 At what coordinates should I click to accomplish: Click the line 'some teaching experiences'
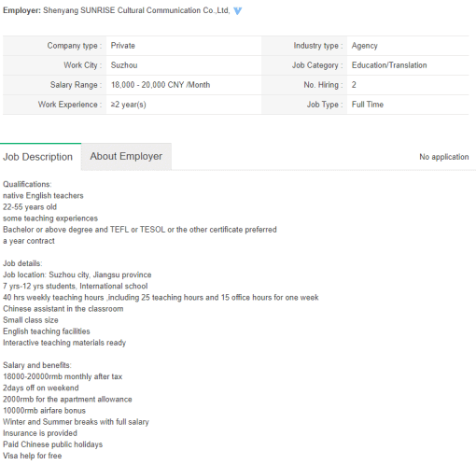pyautogui.click(x=50, y=218)
